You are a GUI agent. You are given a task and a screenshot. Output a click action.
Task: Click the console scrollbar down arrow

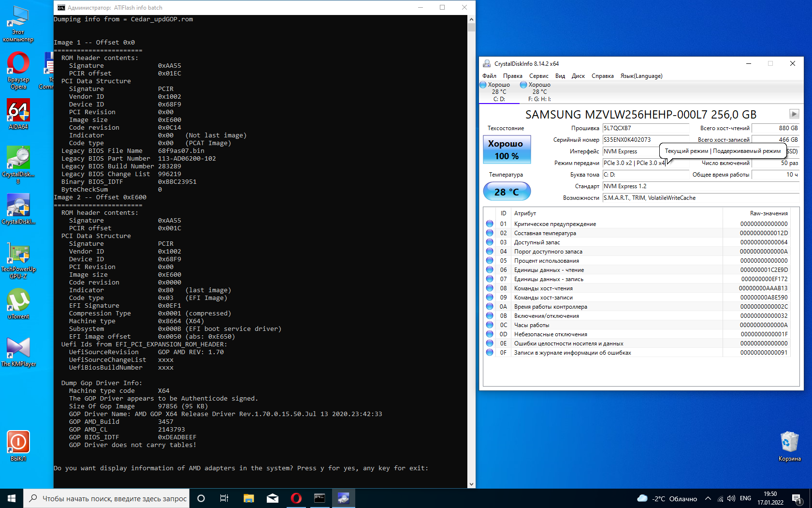coord(471,484)
